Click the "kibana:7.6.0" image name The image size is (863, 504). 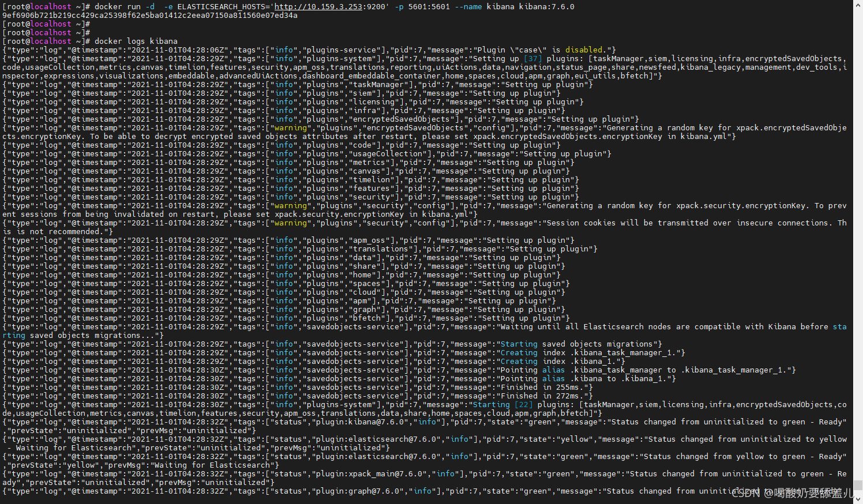(x=546, y=7)
